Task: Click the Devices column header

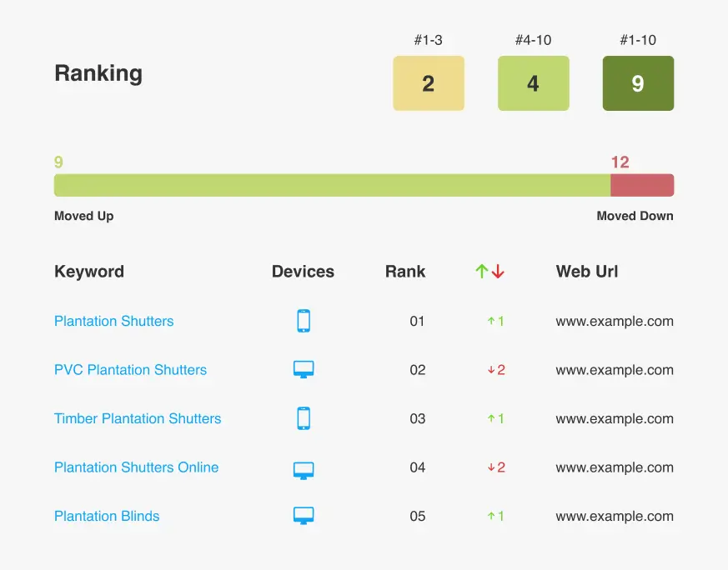Action: point(303,272)
